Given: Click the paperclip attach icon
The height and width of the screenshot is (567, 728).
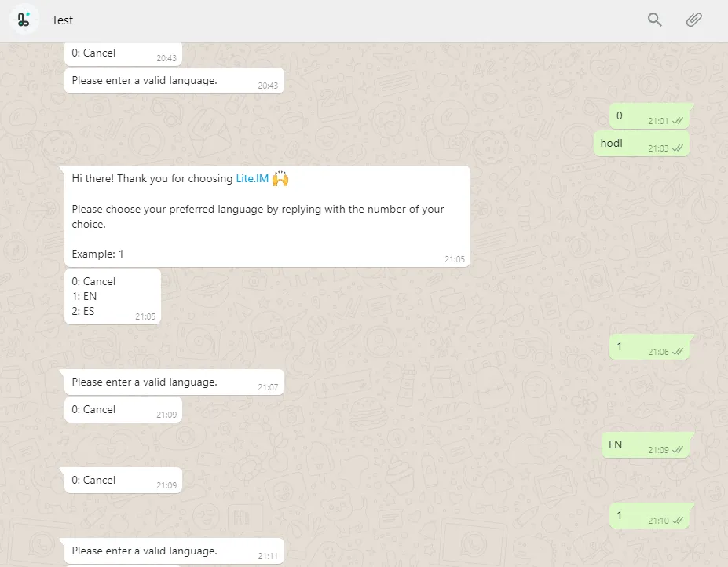Looking at the screenshot, I should coord(694,20).
